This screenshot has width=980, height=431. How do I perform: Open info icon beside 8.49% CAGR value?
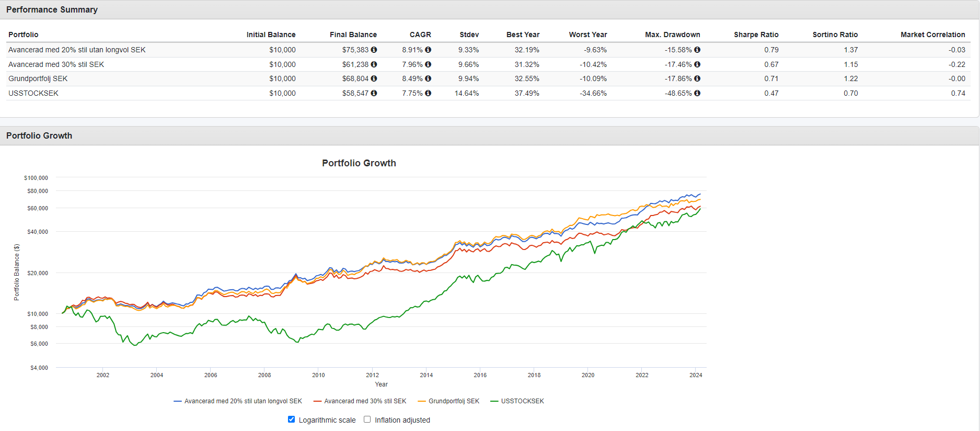428,78
